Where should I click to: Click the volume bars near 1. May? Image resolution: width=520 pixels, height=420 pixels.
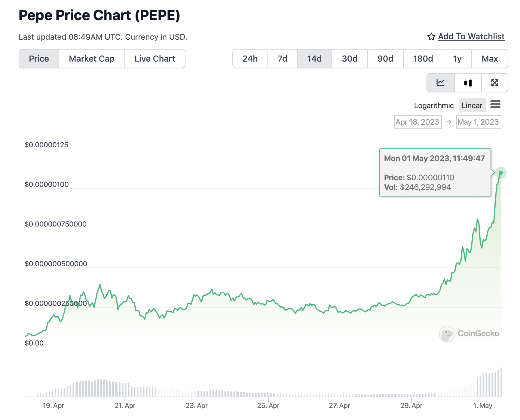click(484, 386)
